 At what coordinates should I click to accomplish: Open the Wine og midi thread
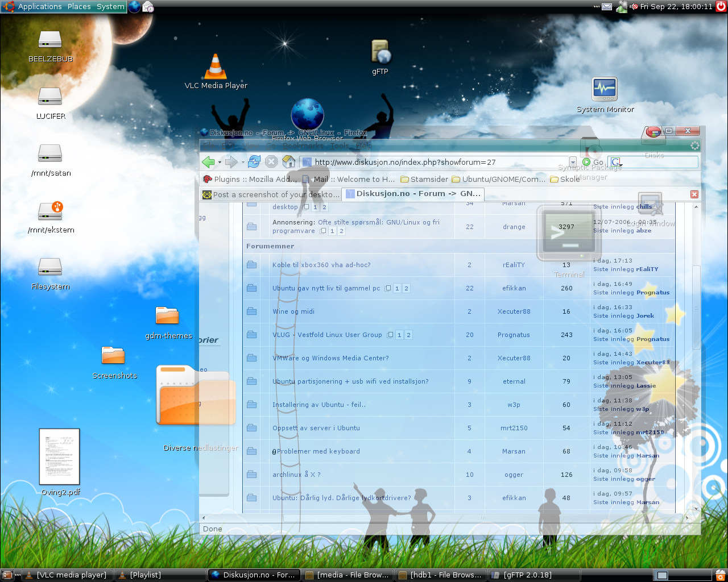[x=293, y=311]
